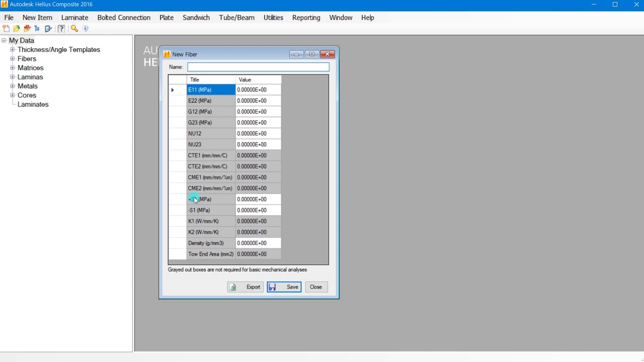
Task: Click the fiber Name input field
Action: (258, 67)
